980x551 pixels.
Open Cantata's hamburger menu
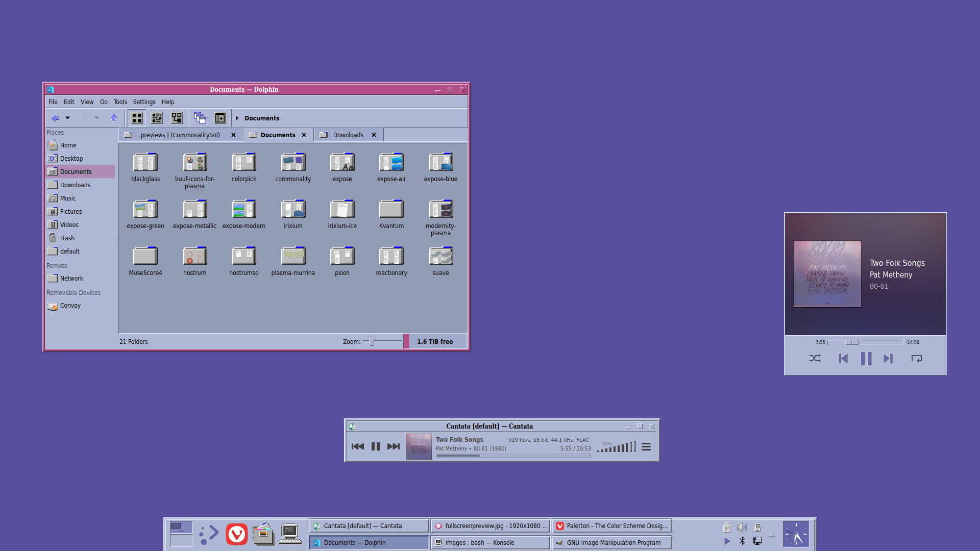point(646,446)
